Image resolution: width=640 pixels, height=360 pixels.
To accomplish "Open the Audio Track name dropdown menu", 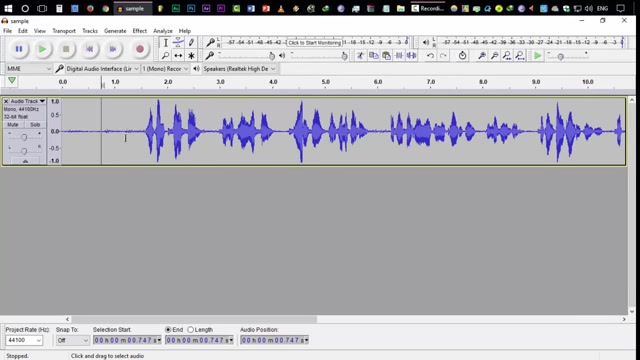I will click(x=28, y=101).
